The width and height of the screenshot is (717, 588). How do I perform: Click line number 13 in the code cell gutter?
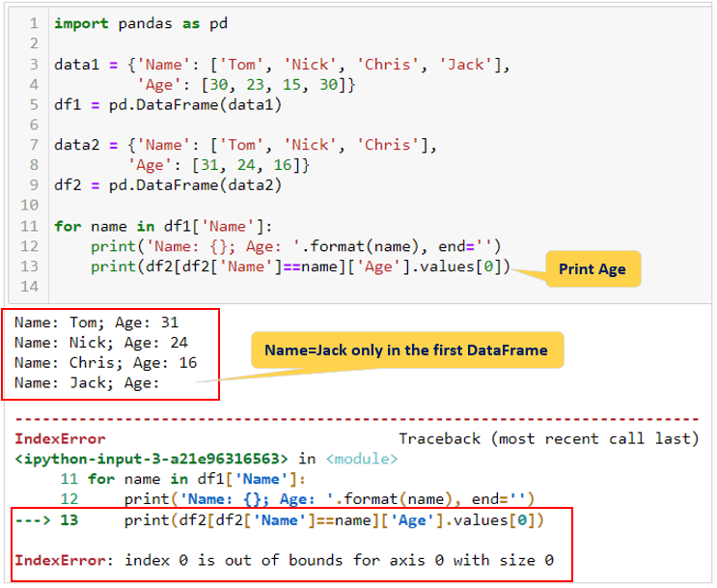[33, 266]
